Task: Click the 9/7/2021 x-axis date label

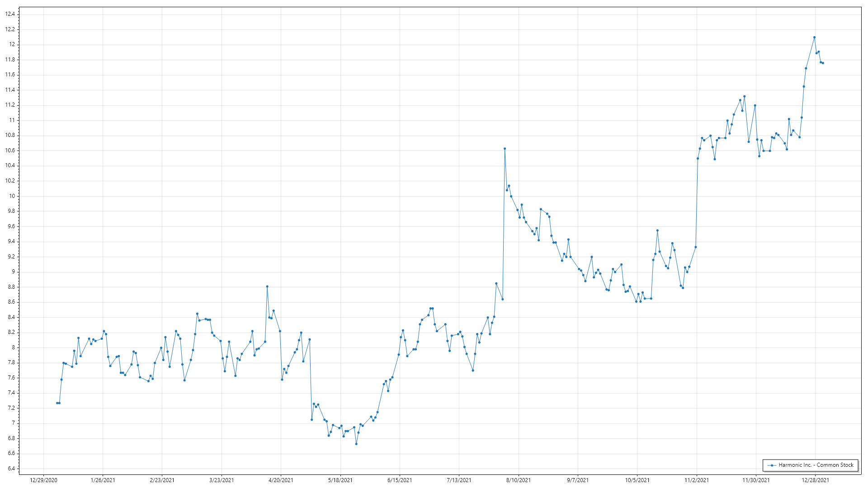Action: (x=578, y=480)
